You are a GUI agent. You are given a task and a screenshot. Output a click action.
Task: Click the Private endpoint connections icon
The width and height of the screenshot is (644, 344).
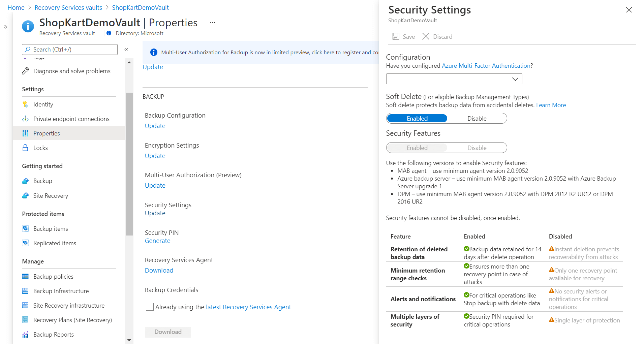click(25, 119)
